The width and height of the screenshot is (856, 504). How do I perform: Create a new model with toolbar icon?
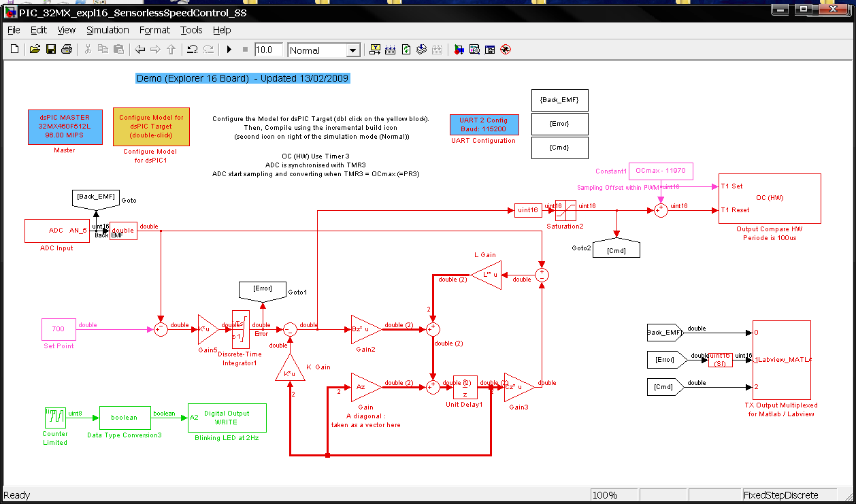[x=14, y=50]
